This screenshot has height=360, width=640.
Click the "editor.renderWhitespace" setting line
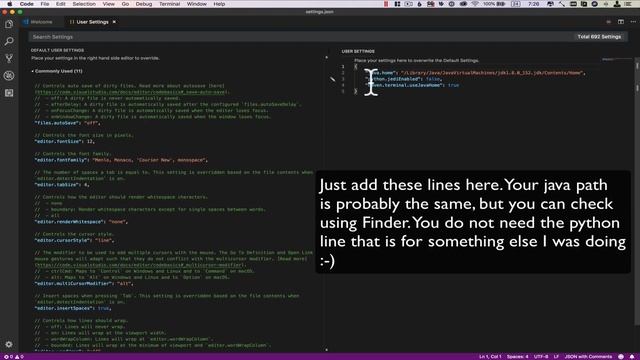[x=82, y=222]
